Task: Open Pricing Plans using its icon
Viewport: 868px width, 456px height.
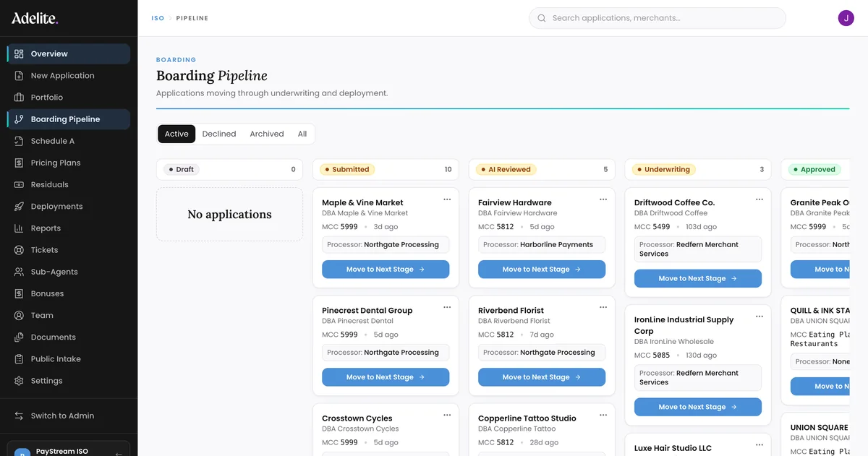Action: tap(19, 163)
